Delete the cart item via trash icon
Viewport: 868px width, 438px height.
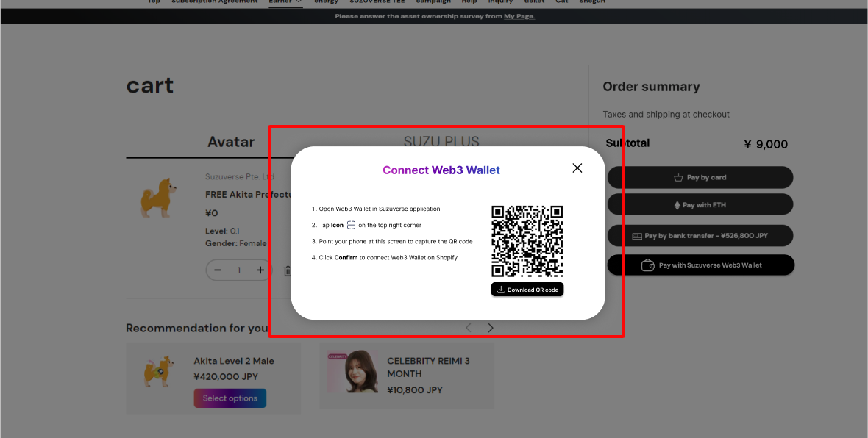[x=287, y=271]
